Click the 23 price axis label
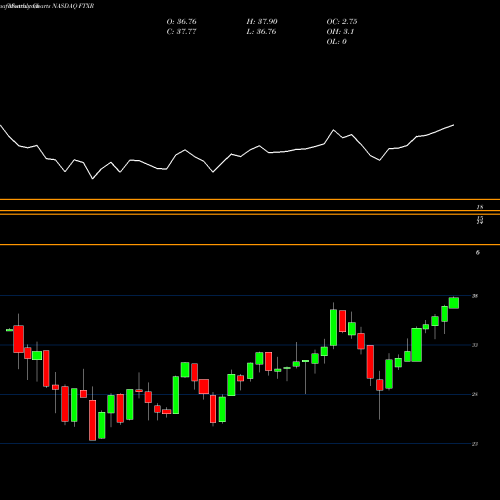 pos(475,444)
